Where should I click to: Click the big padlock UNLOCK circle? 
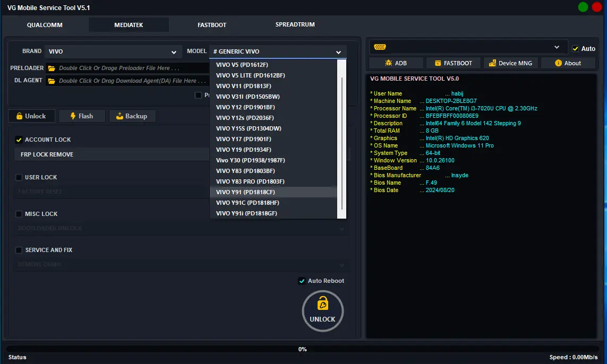tap(322, 311)
